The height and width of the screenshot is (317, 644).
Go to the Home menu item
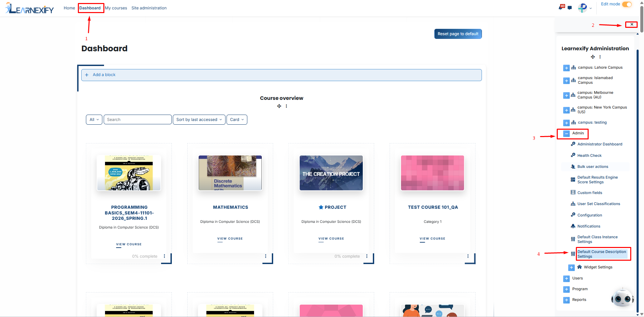coord(69,8)
